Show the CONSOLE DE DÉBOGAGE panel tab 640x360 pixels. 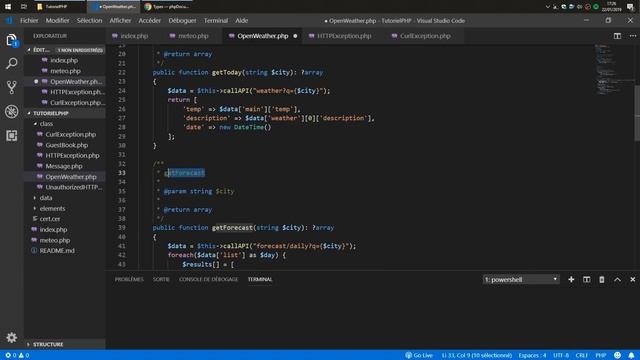click(x=209, y=280)
